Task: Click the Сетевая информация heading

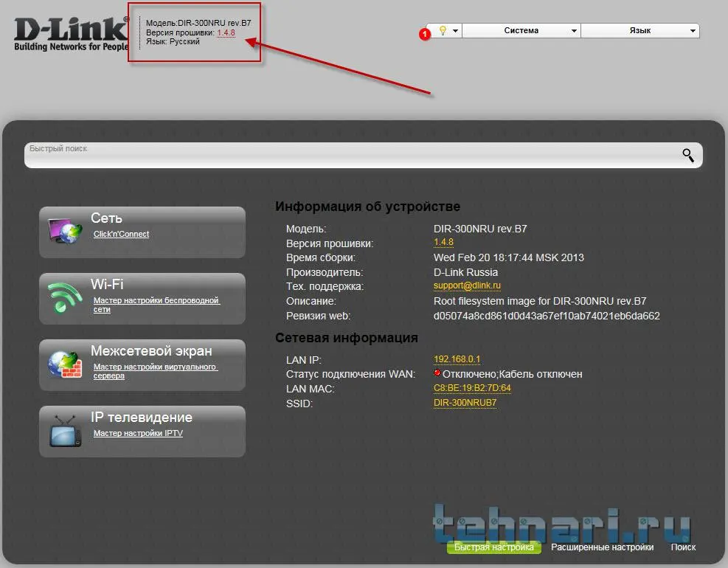Action: coord(347,338)
